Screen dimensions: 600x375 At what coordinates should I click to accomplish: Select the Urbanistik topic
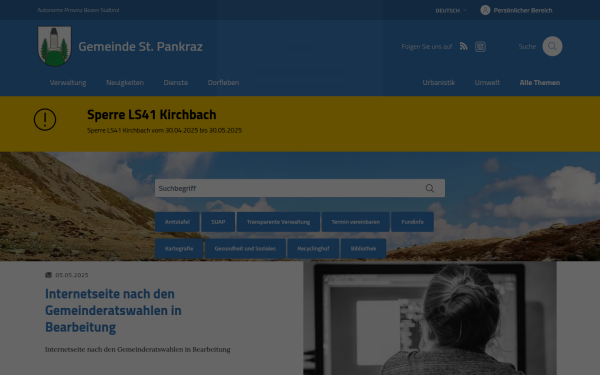coord(439,82)
